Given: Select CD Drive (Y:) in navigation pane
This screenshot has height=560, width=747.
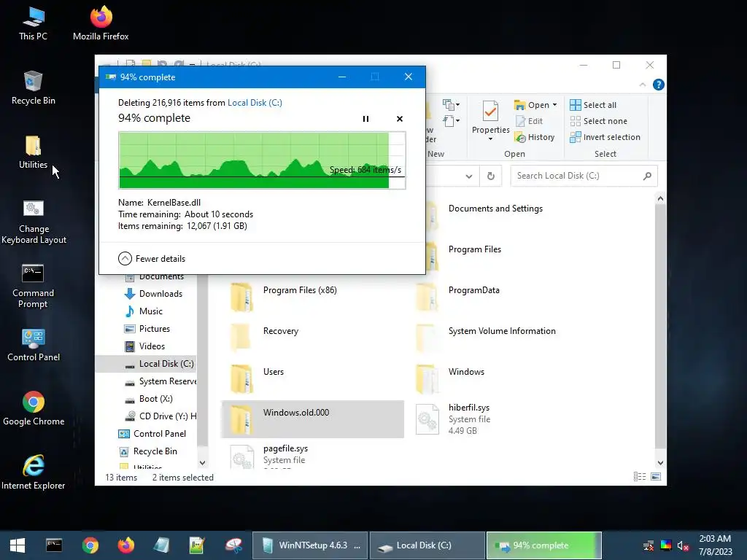Looking at the screenshot, I should (160, 416).
